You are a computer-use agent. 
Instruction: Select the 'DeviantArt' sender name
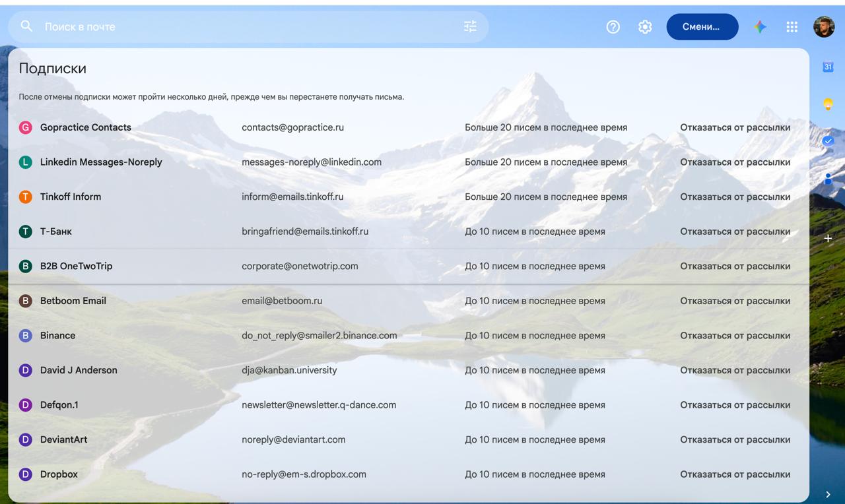pyautogui.click(x=64, y=439)
